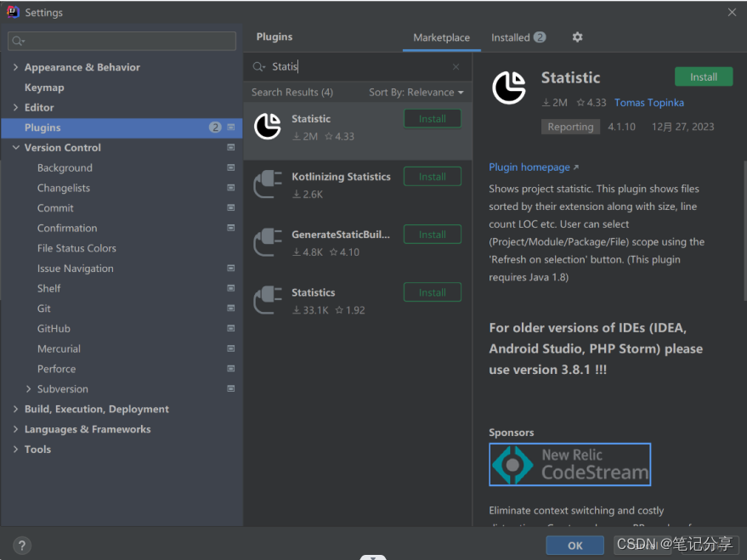
Task: Close the Settings dialog window
Action: pyautogui.click(x=732, y=12)
